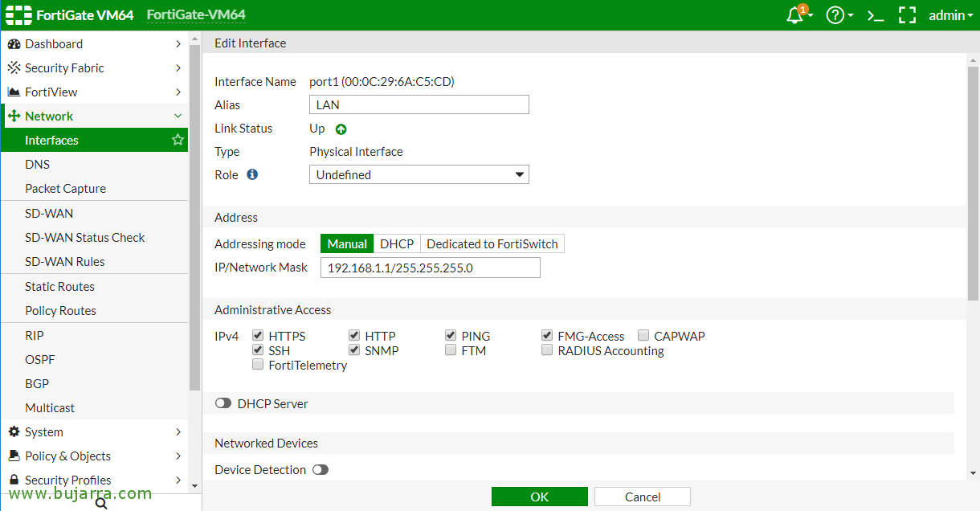
Task: Uncheck the HTTPS access checkbox
Action: click(258, 336)
